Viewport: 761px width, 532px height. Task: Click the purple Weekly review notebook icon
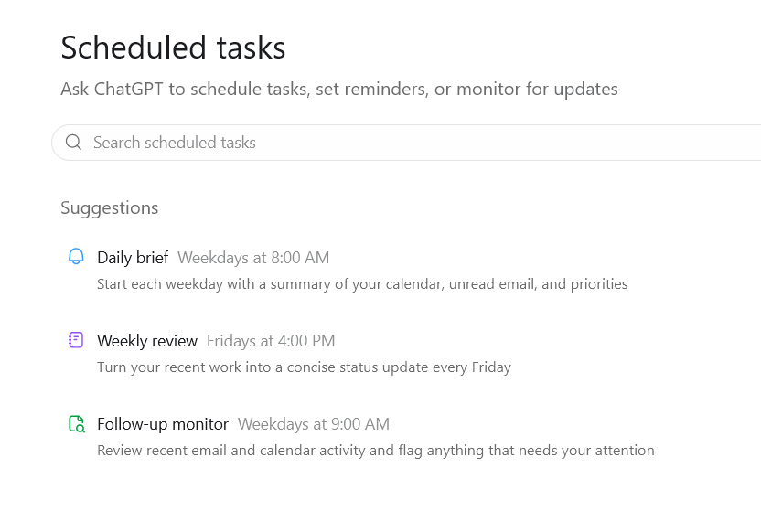(76, 340)
